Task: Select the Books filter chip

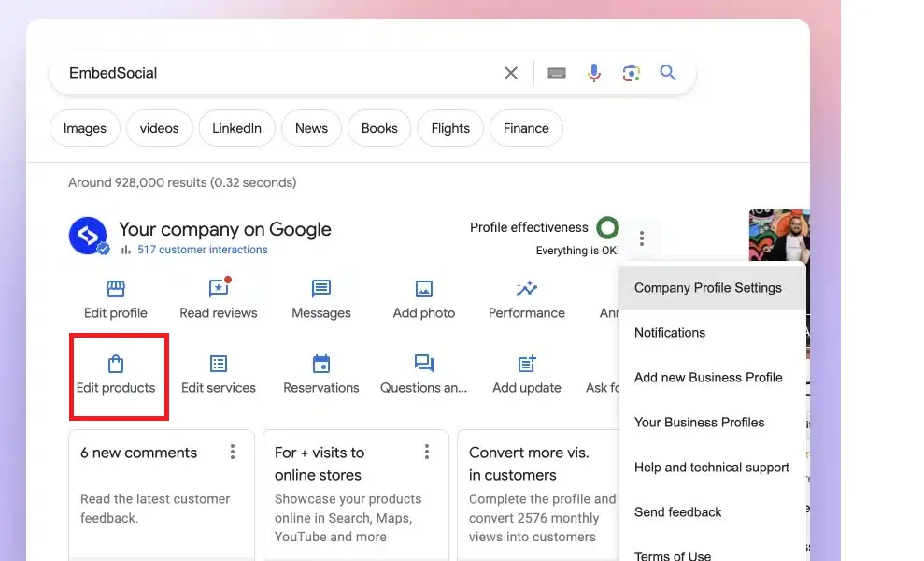Action: (379, 129)
